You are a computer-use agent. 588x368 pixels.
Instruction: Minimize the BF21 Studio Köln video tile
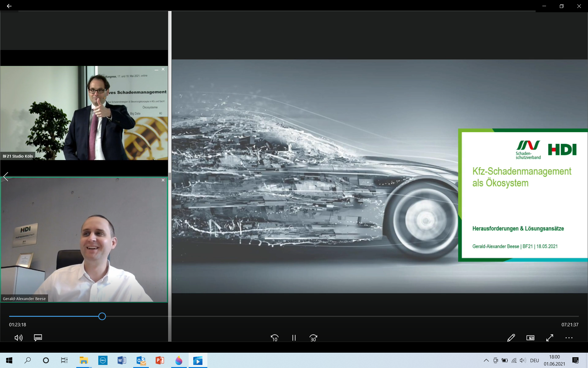pyautogui.click(x=156, y=70)
